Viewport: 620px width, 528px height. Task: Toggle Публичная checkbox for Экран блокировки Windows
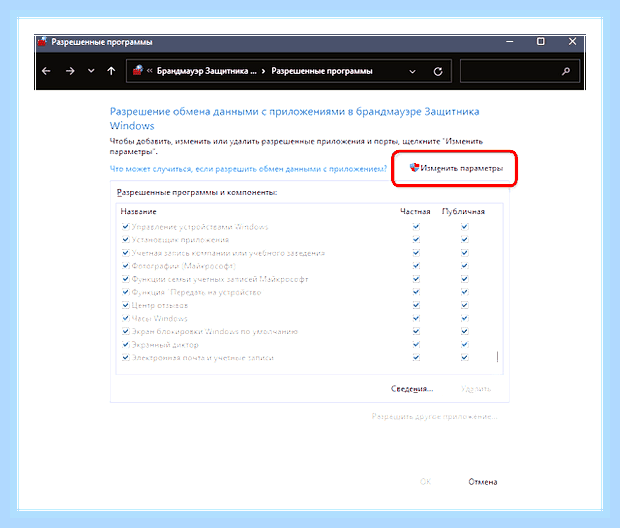pyautogui.click(x=465, y=331)
